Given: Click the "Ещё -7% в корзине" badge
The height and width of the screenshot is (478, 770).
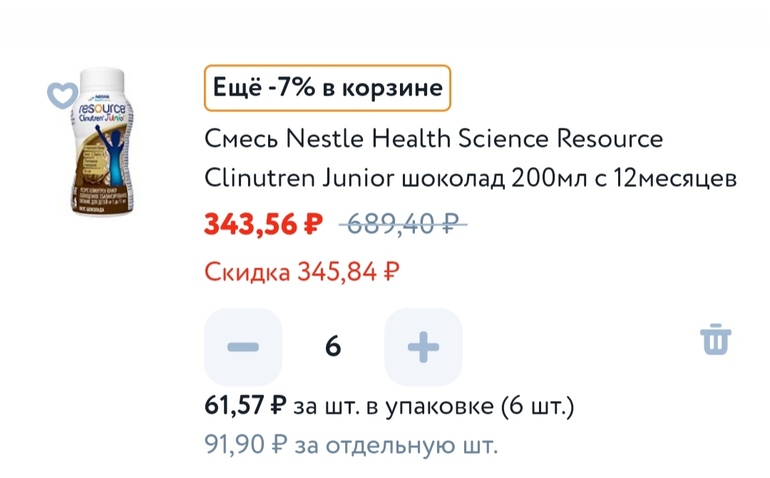Looking at the screenshot, I should tap(327, 88).
